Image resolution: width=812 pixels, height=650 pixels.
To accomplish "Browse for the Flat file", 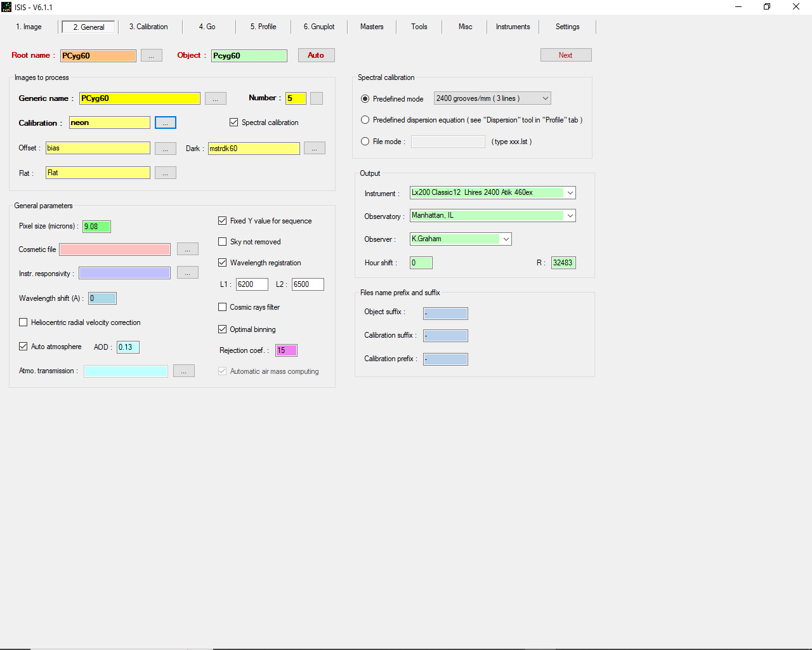I will [x=165, y=173].
